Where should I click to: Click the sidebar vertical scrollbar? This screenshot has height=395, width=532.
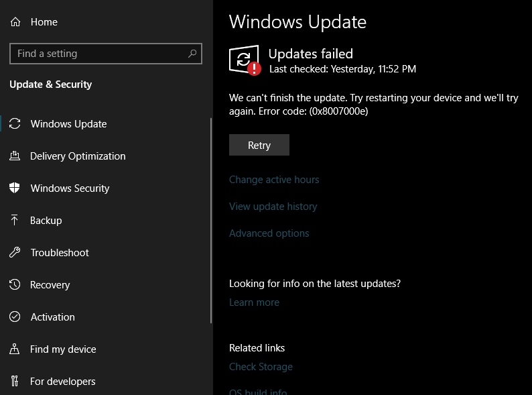click(x=211, y=221)
